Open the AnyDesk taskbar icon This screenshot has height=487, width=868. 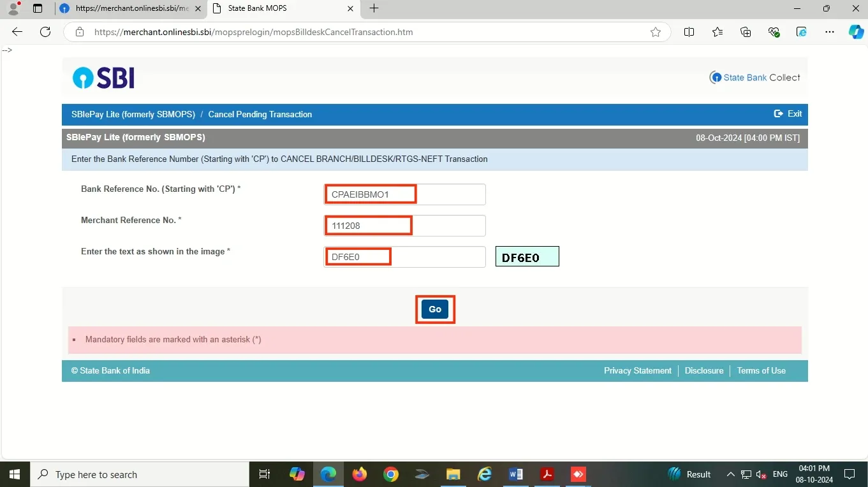point(578,474)
